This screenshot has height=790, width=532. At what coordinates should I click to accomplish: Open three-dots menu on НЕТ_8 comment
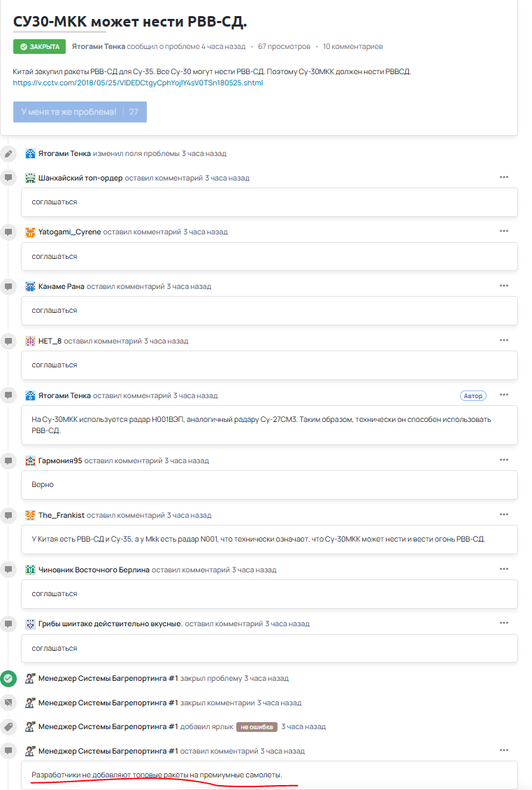(503, 340)
